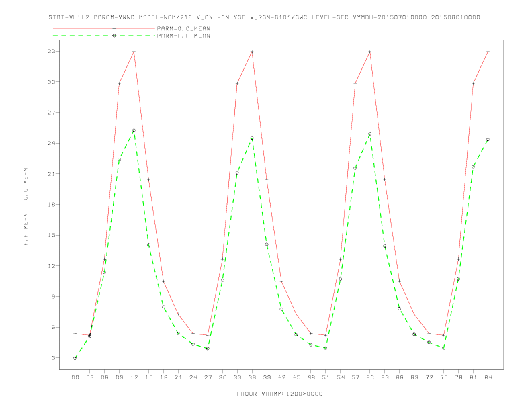Select the PARM=O.O_MEAN legend label
The width and height of the screenshot is (532, 411).
(x=183, y=28)
